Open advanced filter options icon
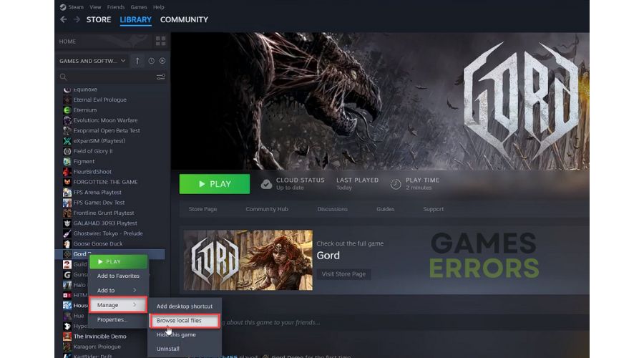This screenshot has height=358, width=644. coord(160,77)
